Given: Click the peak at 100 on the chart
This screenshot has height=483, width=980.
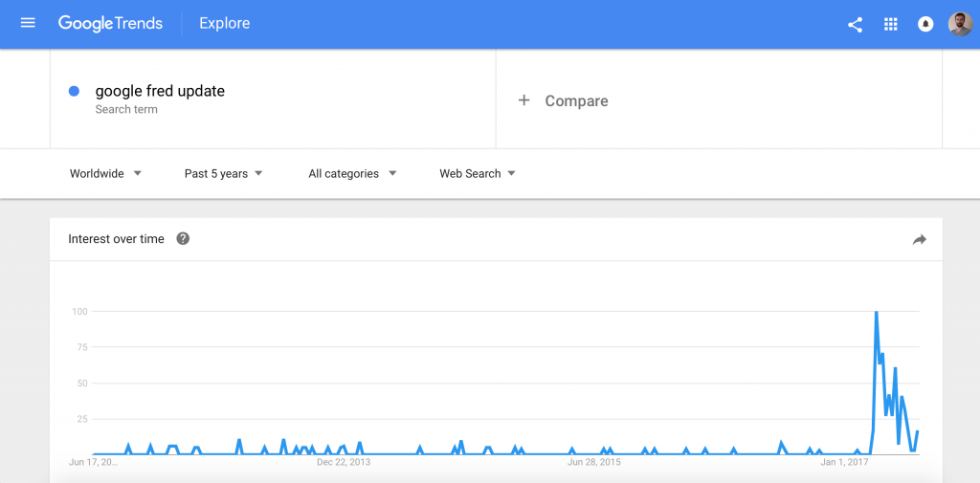Looking at the screenshot, I should pyautogui.click(x=877, y=312).
